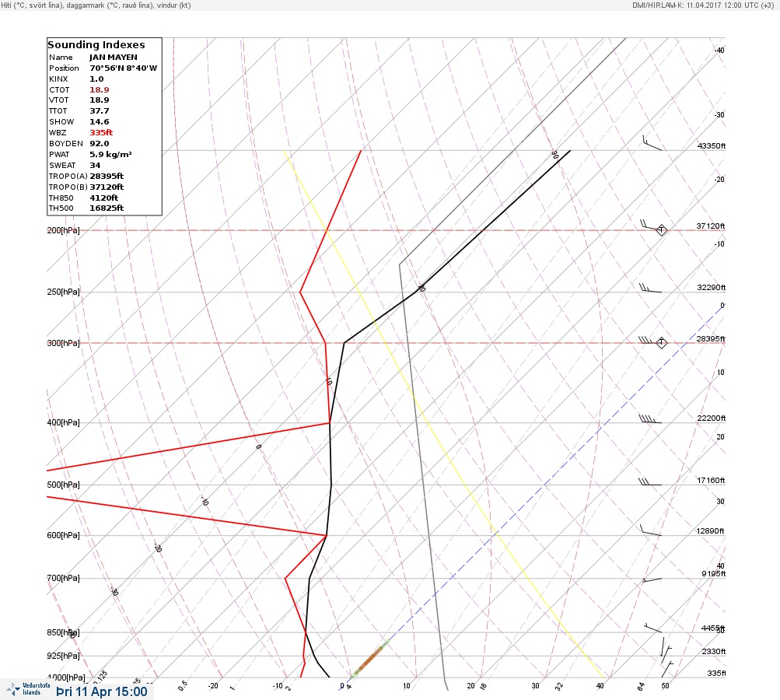Click the wind barb at the 250 hPa level
Screen dimensions: 780x700
[x=650, y=288]
